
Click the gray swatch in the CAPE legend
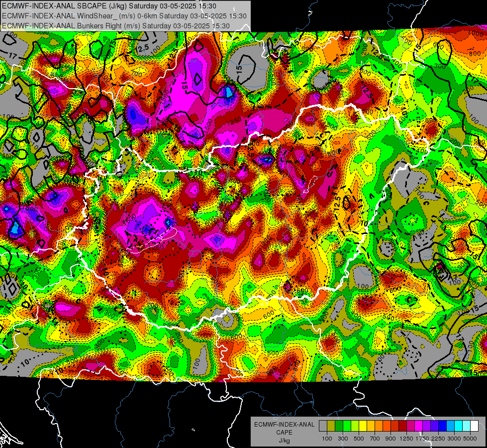(x=323, y=426)
